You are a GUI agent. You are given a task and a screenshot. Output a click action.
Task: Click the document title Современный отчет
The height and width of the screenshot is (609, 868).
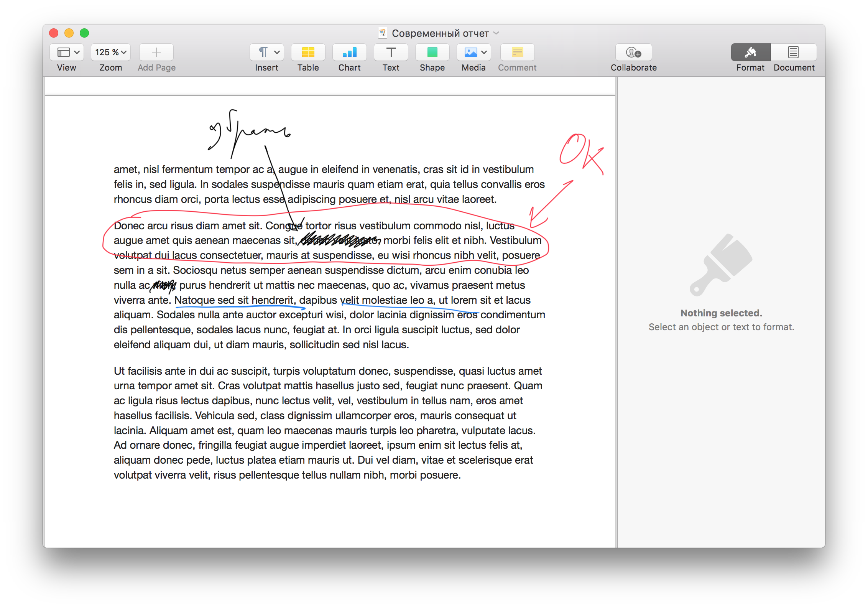pyautogui.click(x=440, y=33)
